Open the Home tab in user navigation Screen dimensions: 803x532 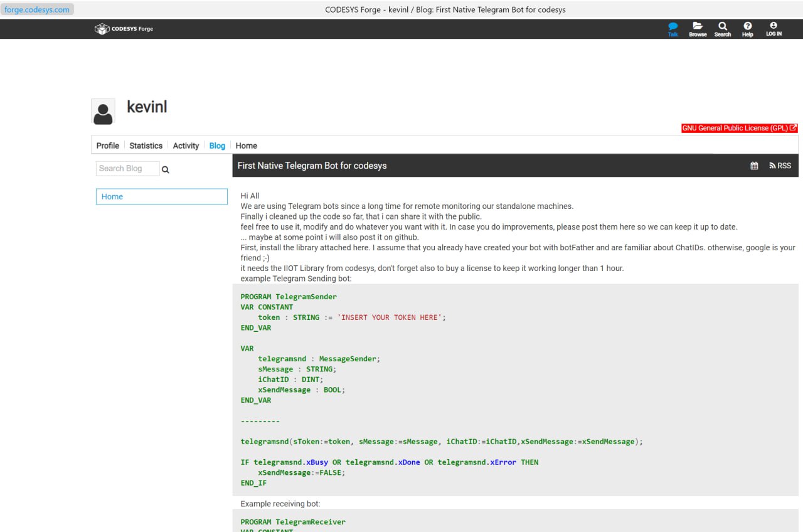[246, 146]
